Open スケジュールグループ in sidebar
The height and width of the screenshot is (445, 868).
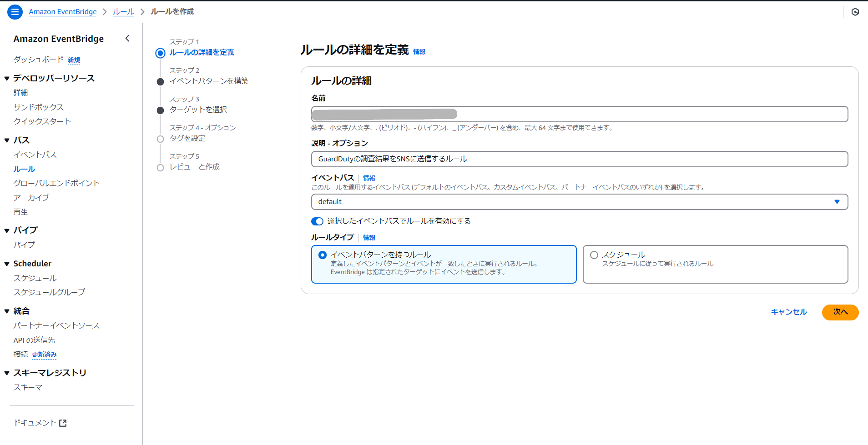coord(49,292)
